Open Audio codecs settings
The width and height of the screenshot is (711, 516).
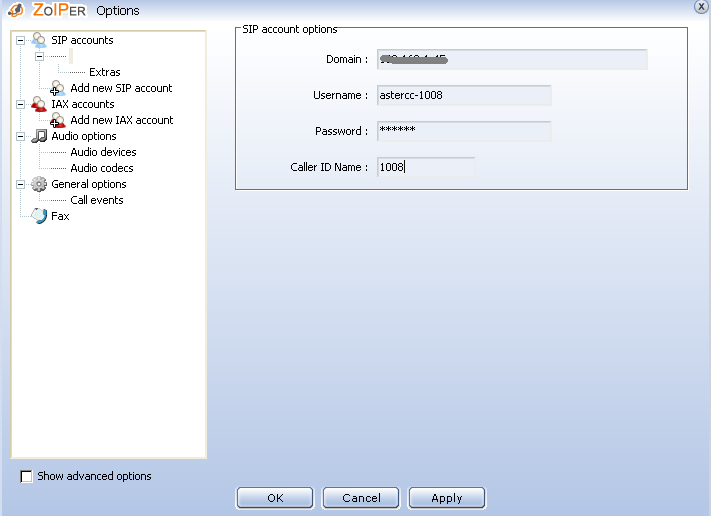pos(101,168)
